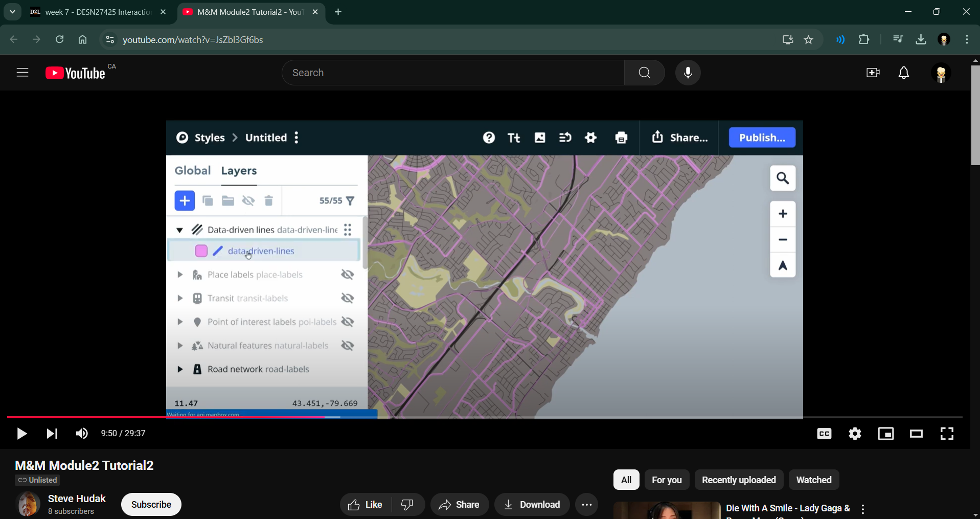Switch to theater mode

916,434
